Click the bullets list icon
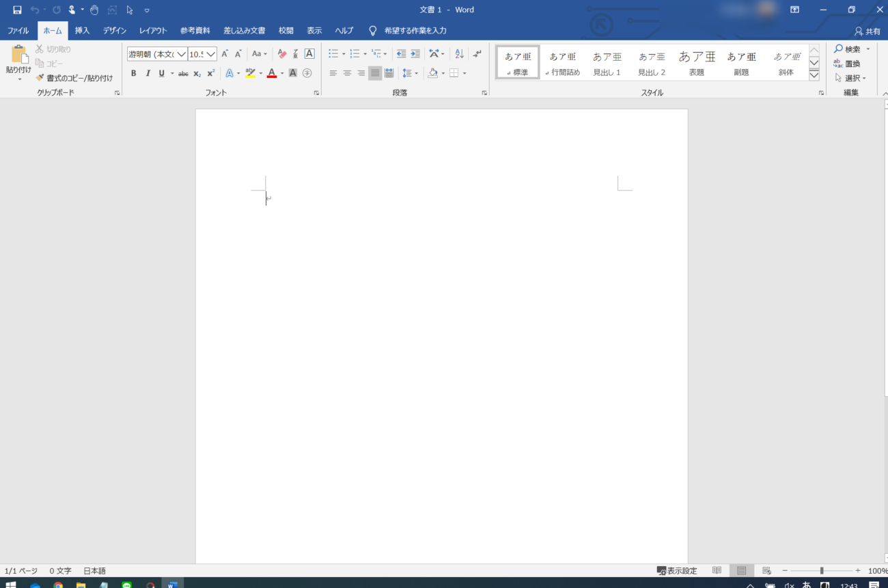The image size is (888, 588). pyautogui.click(x=333, y=54)
